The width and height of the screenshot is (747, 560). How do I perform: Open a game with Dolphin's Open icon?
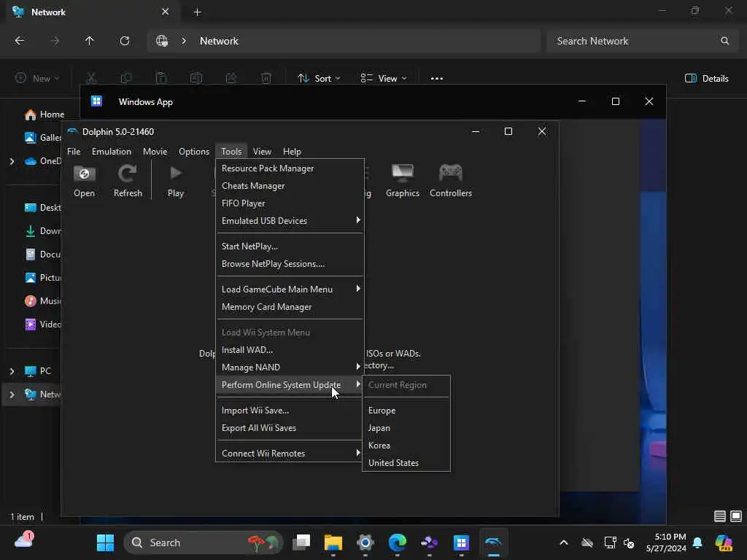pos(85,181)
